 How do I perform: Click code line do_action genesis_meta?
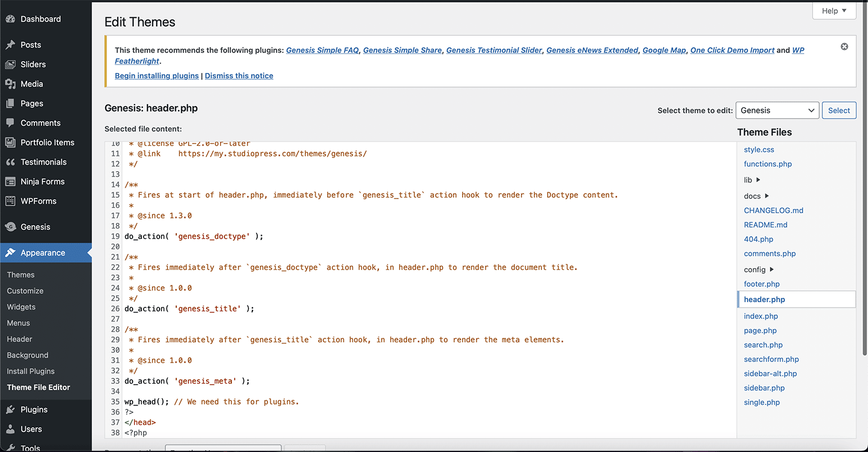[187, 381]
